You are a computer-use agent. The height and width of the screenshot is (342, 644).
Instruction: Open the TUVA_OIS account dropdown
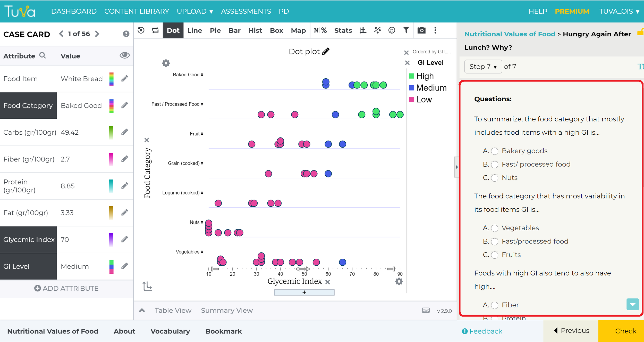619,11
